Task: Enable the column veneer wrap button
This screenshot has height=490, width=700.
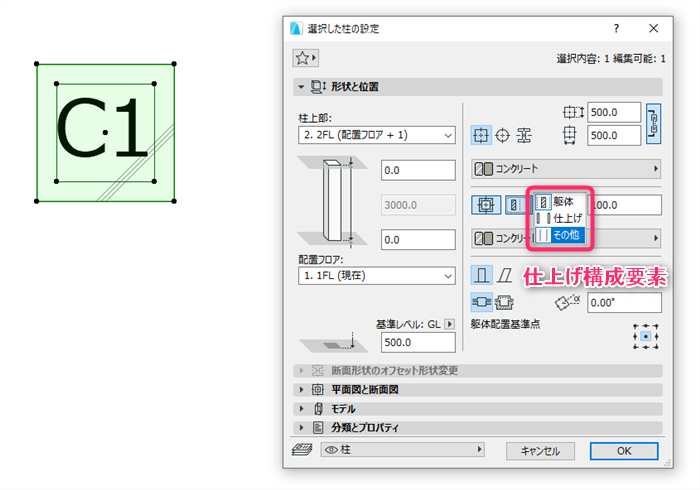Action: 486,205
